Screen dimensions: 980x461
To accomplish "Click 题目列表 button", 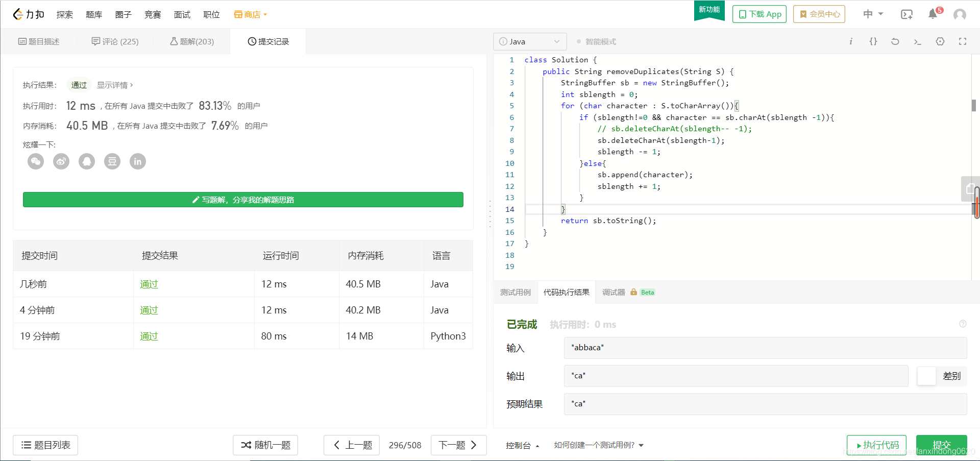I will point(45,445).
